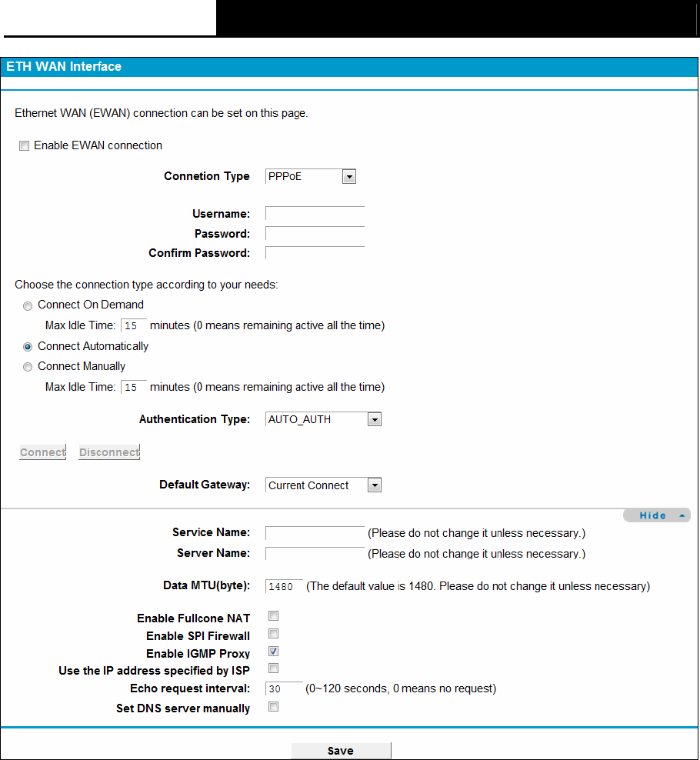Uncheck Enable IGMP Proxy checkbox

[x=273, y=652]
